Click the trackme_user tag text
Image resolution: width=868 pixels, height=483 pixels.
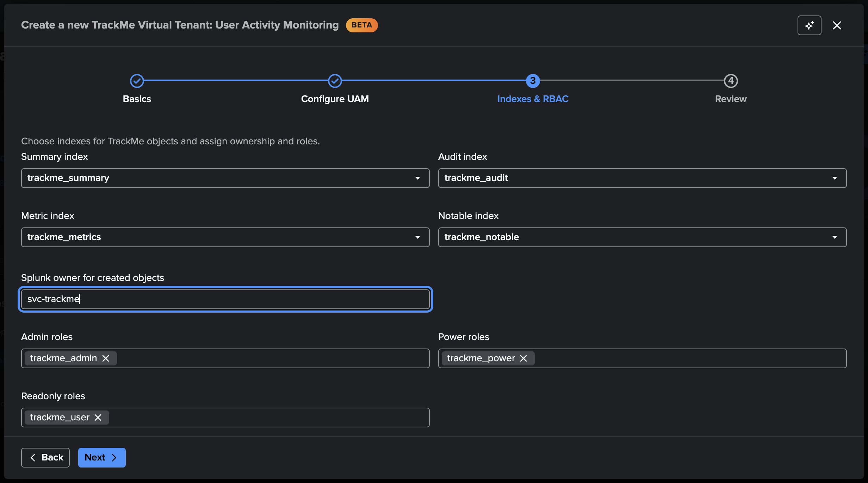coord(60,418)
